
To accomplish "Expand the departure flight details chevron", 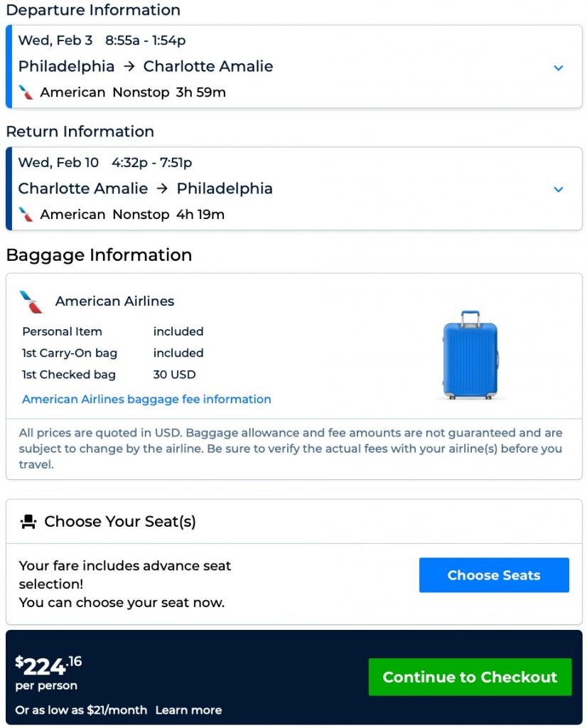I will (x=559, y=68).
